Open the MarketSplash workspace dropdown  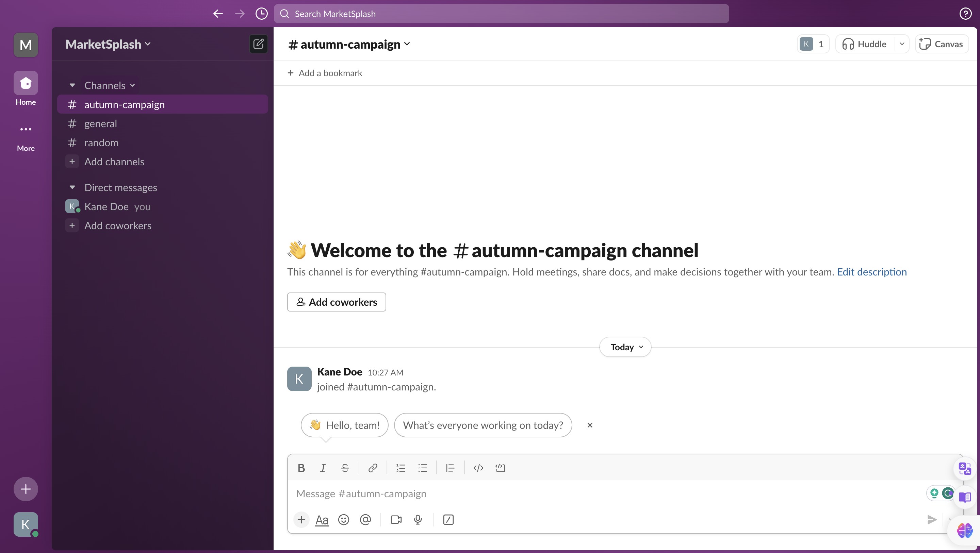(x=108, y=44)
